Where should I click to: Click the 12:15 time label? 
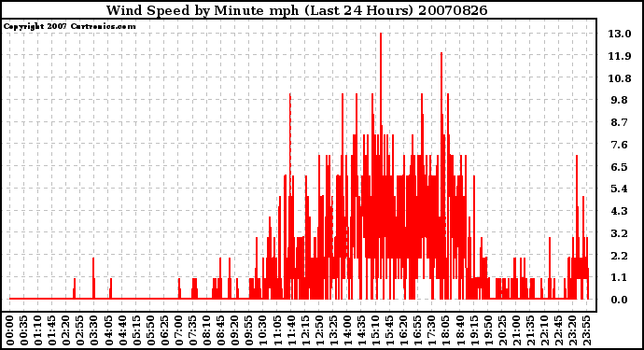(x=305, y=331)
